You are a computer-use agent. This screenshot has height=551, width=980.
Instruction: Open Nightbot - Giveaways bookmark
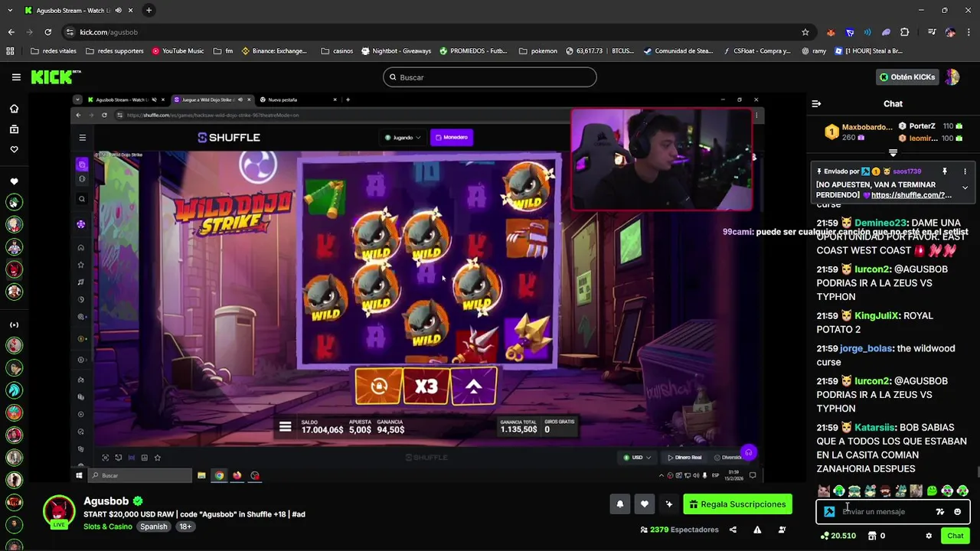point(396,51)
